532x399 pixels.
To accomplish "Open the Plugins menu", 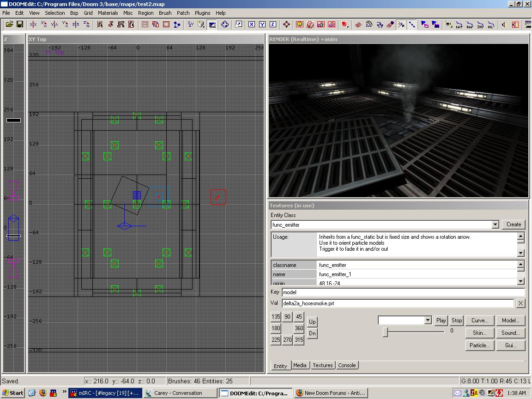I will [203, 13].
